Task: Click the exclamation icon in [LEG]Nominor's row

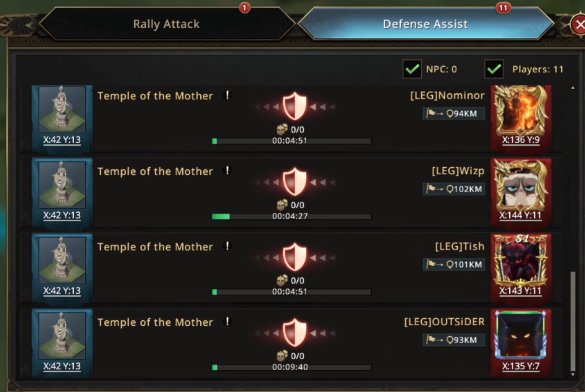Action: pyautogui.click(x=227, y=95)
